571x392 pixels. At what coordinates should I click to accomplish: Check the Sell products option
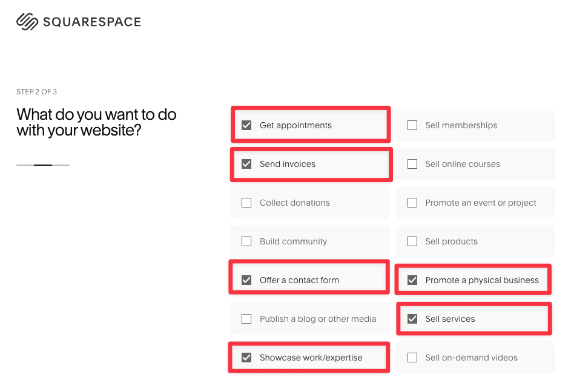(x=412, y=241)
